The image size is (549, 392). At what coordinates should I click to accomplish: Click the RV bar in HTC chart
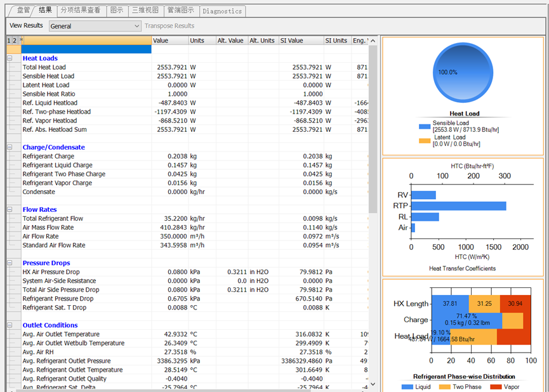pyautogui.click(x=424, y=195)
